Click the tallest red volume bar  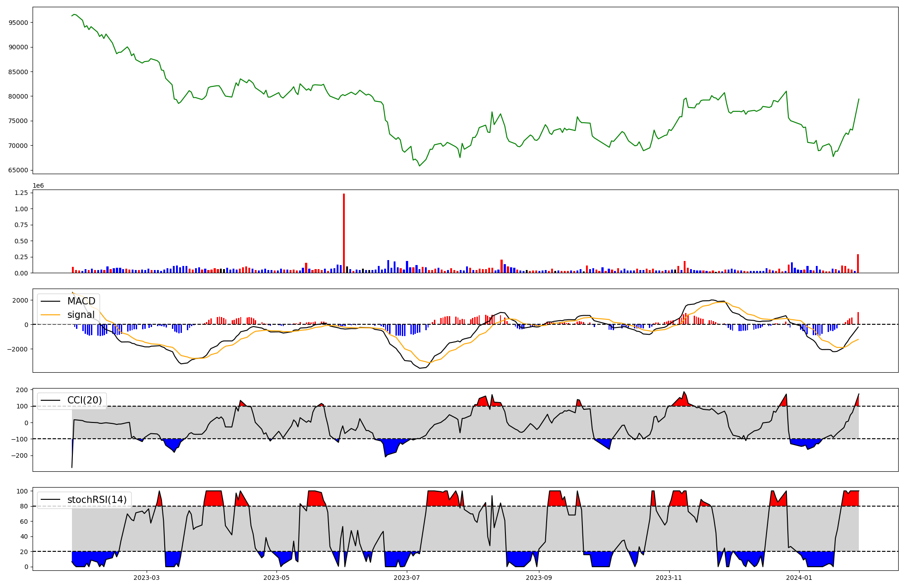pyautogui.click(x=344, y=233)
